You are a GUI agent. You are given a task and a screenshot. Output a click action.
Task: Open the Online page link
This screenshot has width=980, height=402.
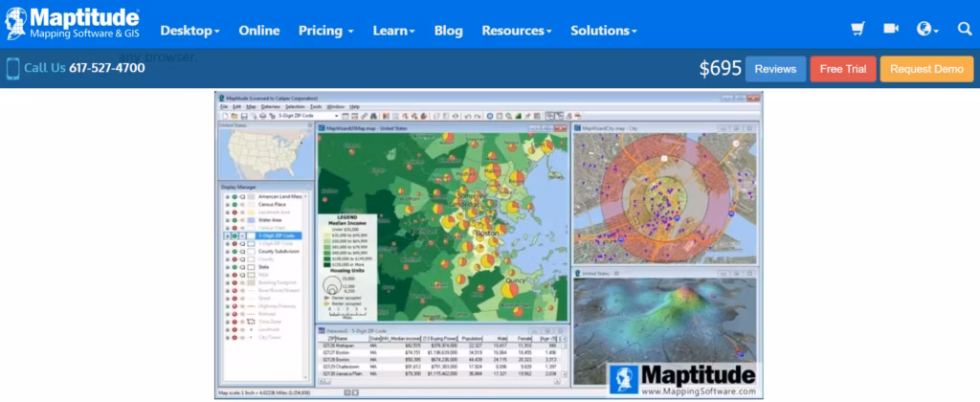coord(259,30)
